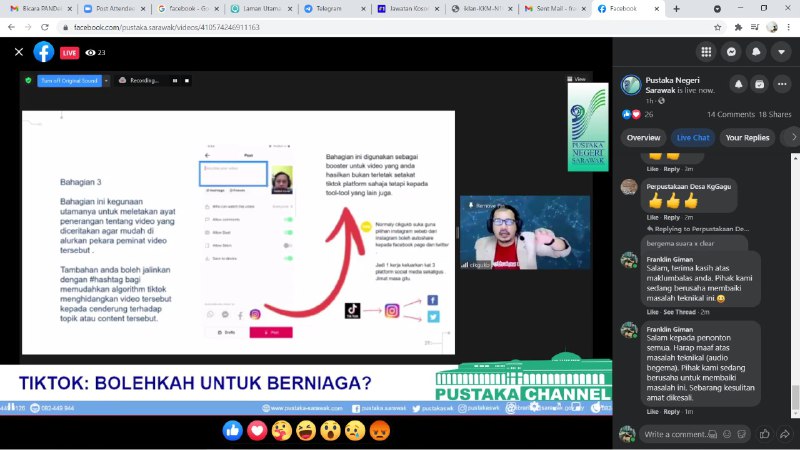The height and width of the screenshot is (450, 800).
Task: Open the emoji picker in the comment box
Action: pos(727,434)
